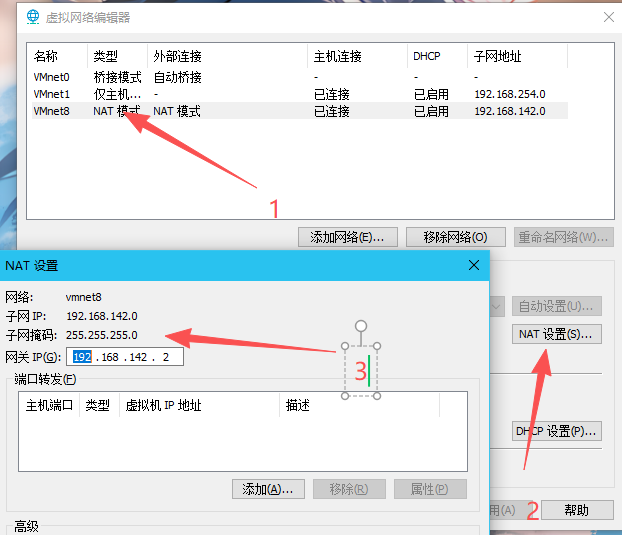Click into the 网关 IP address field

pyautogui.click(x=125, y=357)
